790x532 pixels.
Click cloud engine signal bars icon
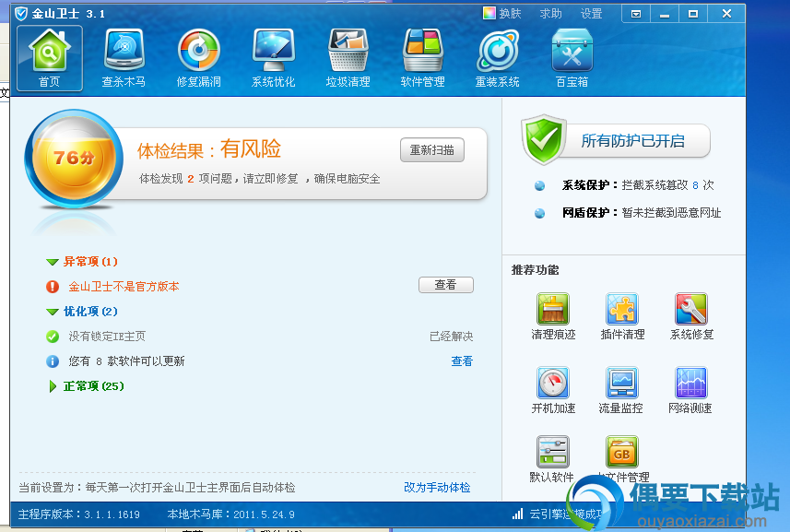(x=517, y=514)
